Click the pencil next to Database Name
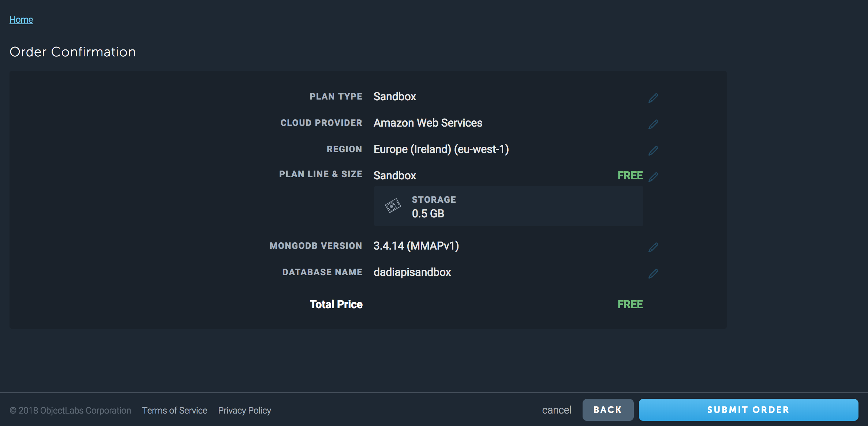 [653, 273]
